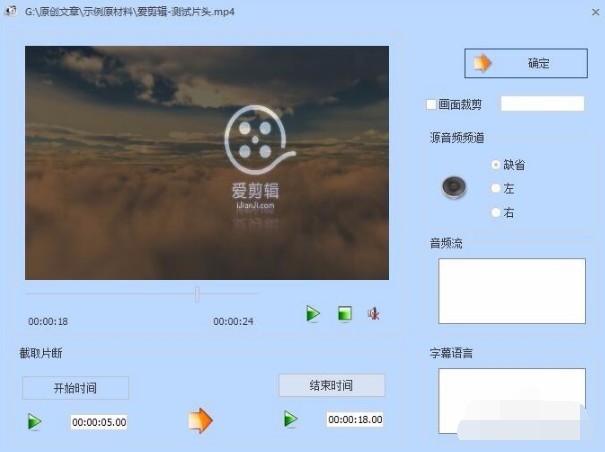Enable the 画面裁剪 checkbox

(431, 105)
